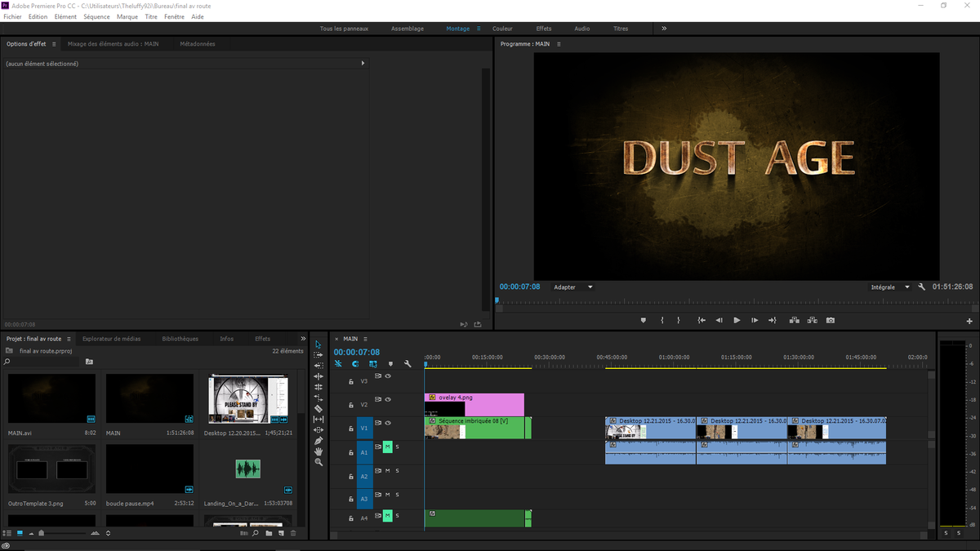Viewport: 980px width, 551px height.
Task: Toggle V3 track output eye
Action: pyautogui.click(x=388, y=376)
